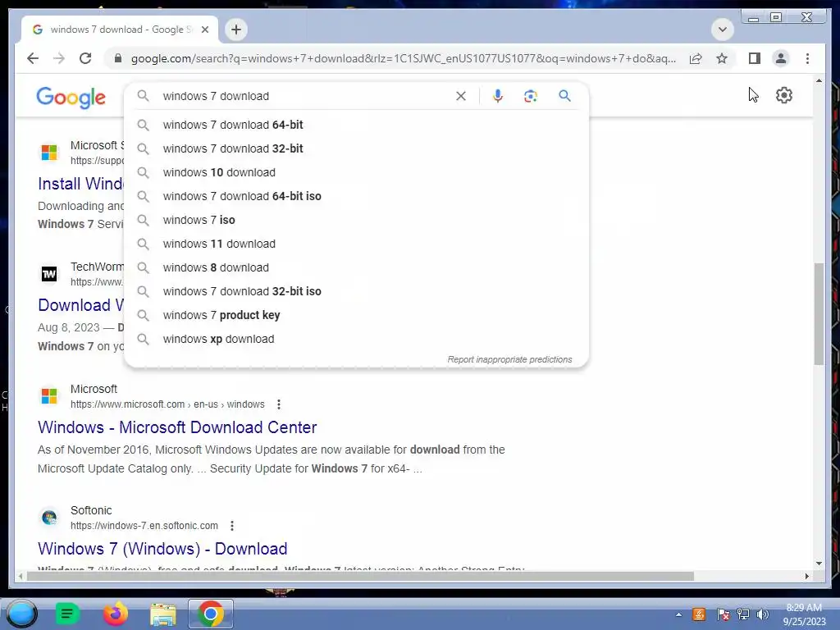Open more options for microsoft.com result
The width and height of the screenshot is (840, 630).
point(279,404)
